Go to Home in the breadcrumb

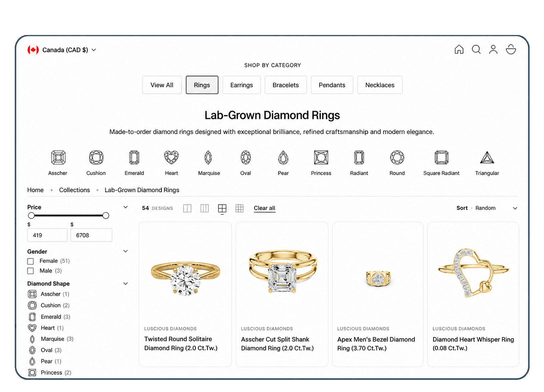point(35,190)
